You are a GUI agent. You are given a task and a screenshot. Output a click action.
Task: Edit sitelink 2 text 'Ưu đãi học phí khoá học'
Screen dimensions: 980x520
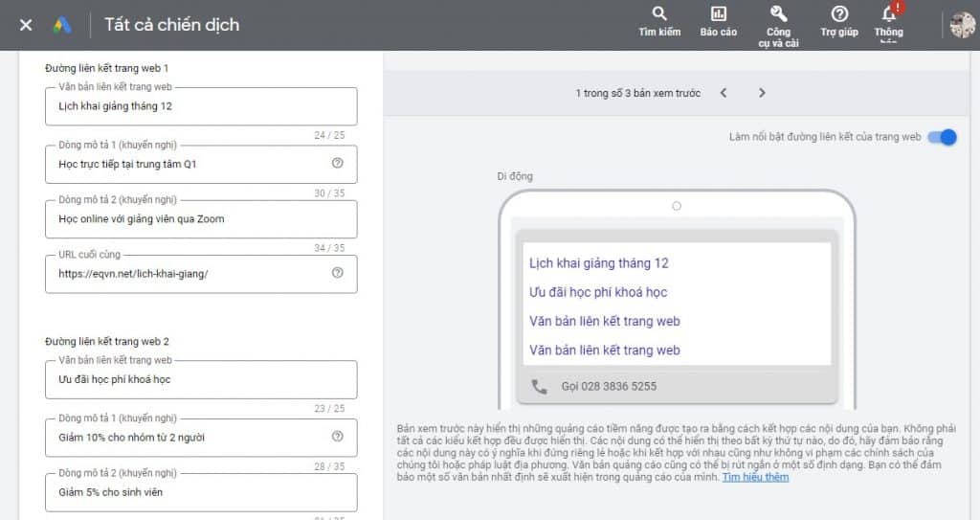[x=201, y=379]
